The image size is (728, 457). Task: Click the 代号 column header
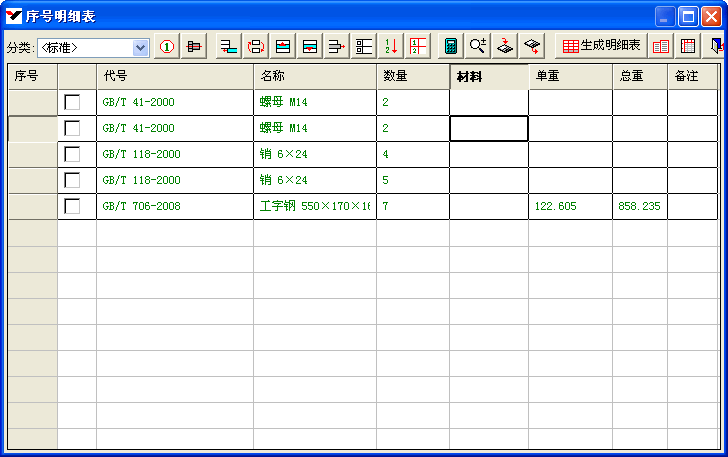[x=175, y=76]
